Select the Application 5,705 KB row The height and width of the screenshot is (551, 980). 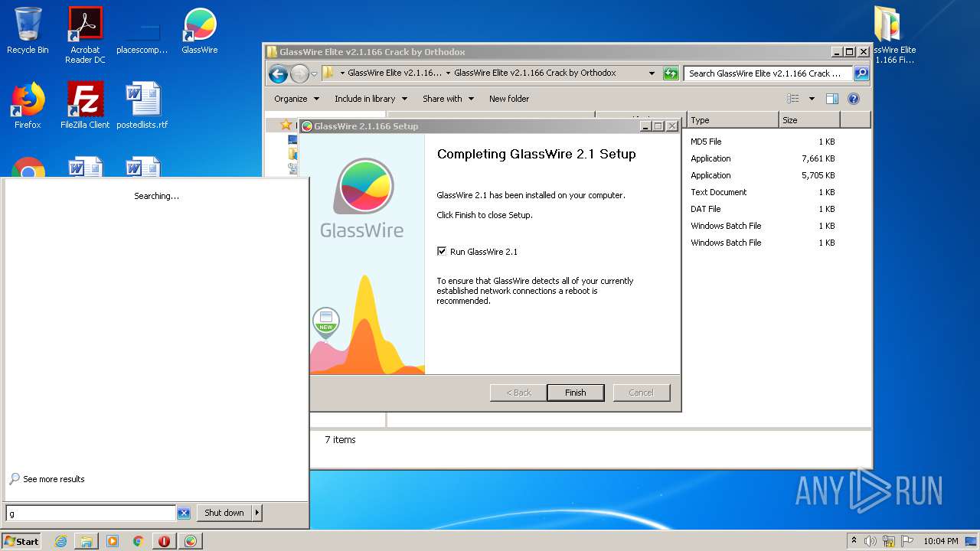[762, 175]
